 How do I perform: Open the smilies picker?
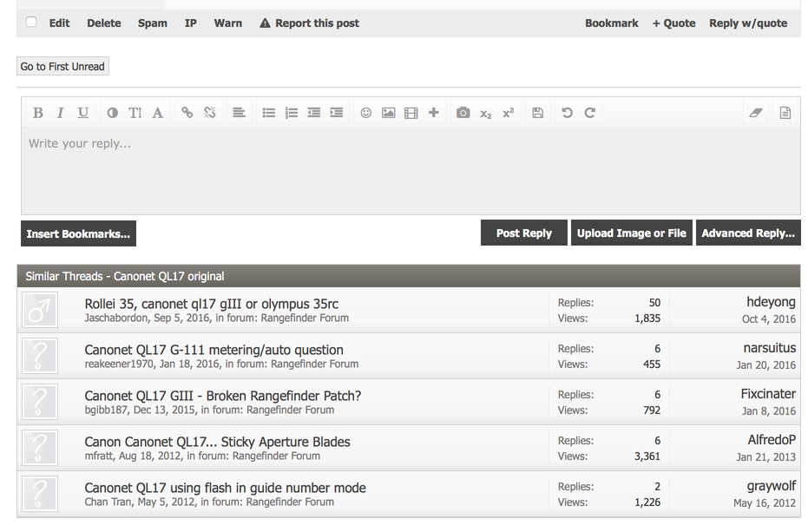point(365,113)
